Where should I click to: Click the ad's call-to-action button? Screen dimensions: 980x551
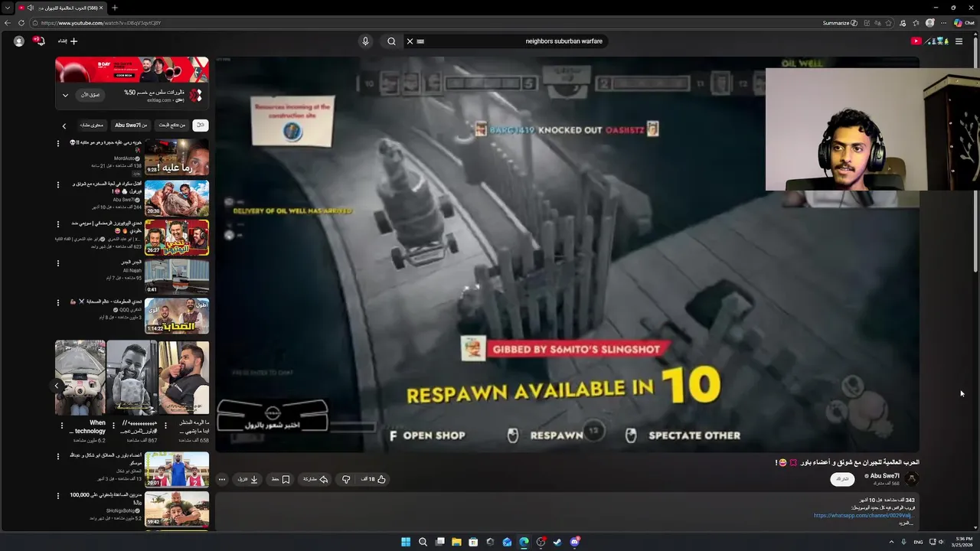click(x=90, y=95)
